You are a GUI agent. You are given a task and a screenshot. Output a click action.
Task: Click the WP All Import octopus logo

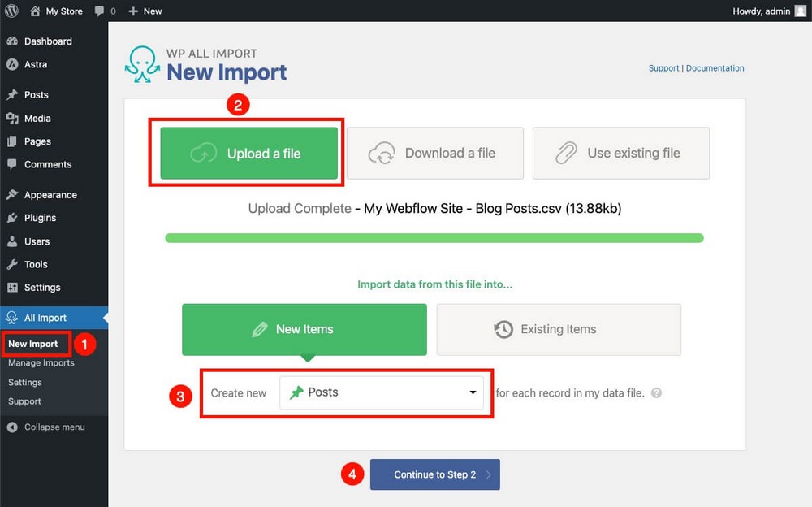pos(142,64)
